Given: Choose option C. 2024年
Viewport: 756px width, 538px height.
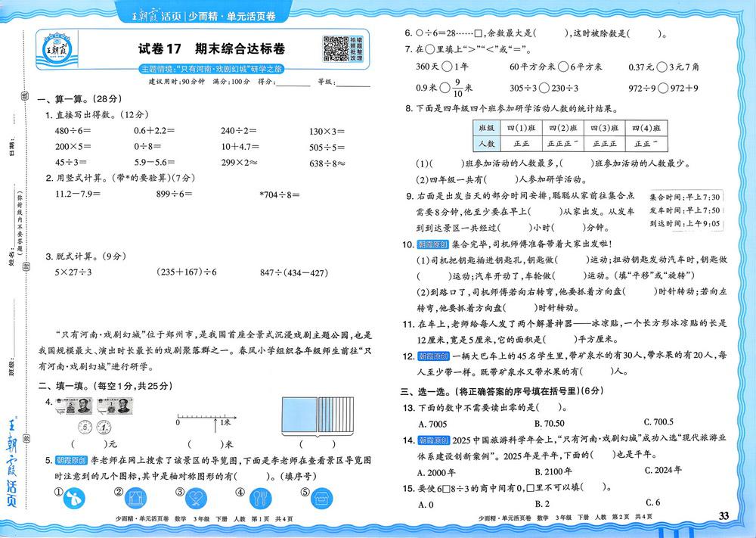Looking at the screenshot, I should pos(664,469).
